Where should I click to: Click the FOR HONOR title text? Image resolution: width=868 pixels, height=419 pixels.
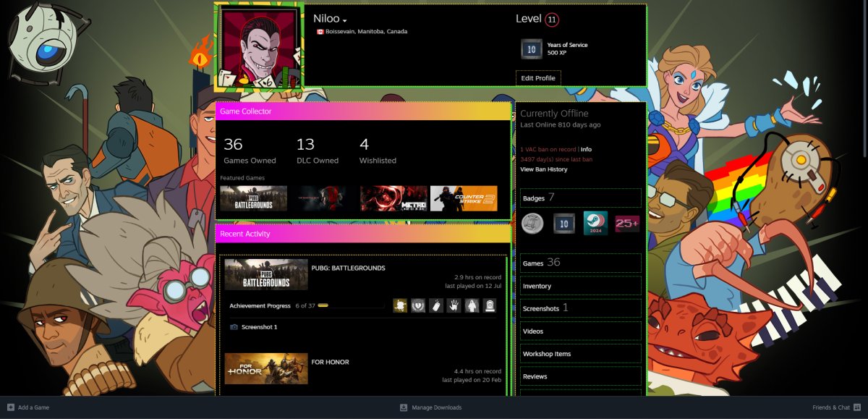pyautogui.click(x=330, y=362)
